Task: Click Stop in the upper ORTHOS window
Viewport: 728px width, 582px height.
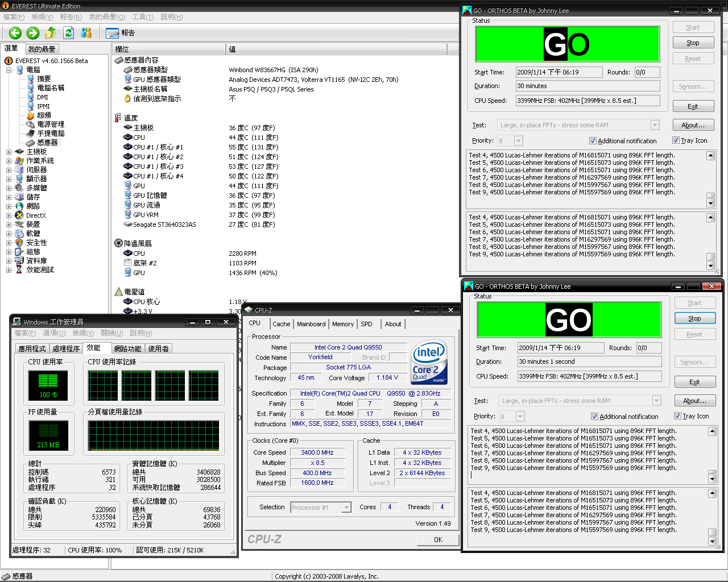Action: (x=693, y=43)
